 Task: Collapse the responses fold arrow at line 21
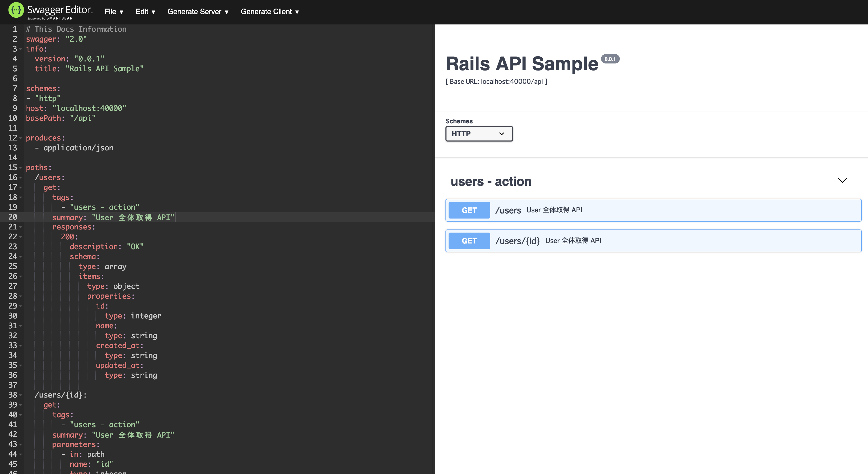[x=21, y=227]
